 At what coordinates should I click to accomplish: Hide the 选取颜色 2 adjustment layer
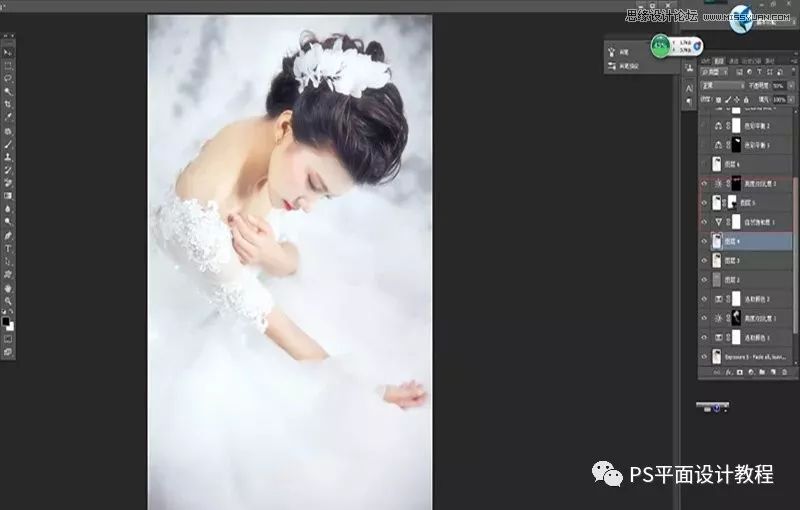704,299
